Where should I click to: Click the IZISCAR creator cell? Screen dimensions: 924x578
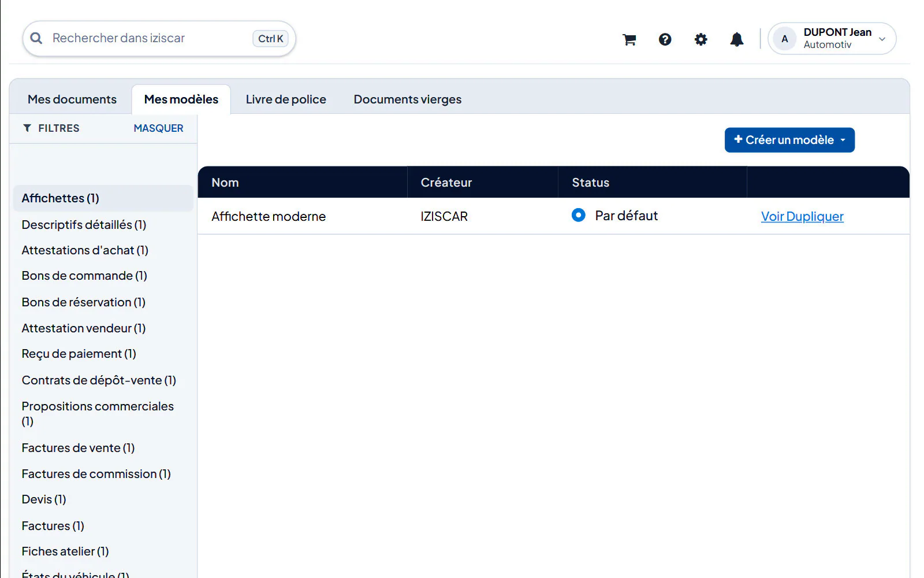tap(444, 217)
